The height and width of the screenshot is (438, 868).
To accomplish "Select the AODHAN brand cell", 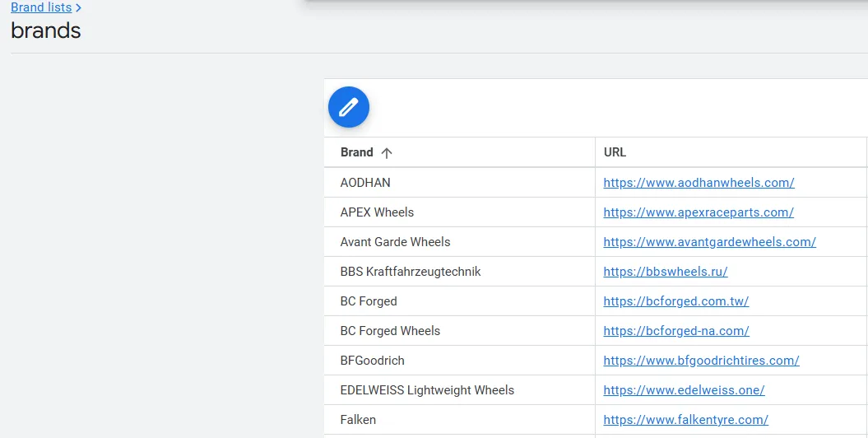I will pos(459,183).
